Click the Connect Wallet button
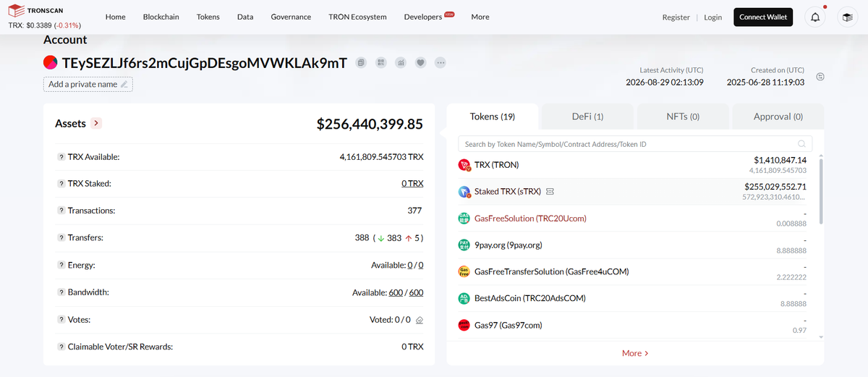Screen dimensions: 868x377 (763, 17)
